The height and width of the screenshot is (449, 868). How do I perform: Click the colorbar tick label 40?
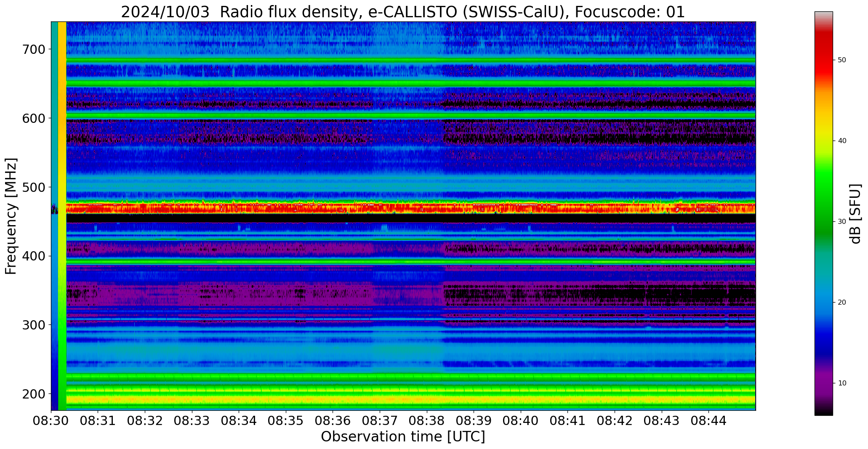(x=842, y=141)
